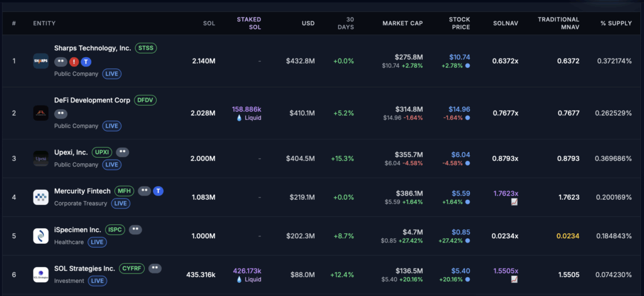Click the MFH ticker badge
The height and width of the screenshot is (296, 644).
(x=124, y=191)
